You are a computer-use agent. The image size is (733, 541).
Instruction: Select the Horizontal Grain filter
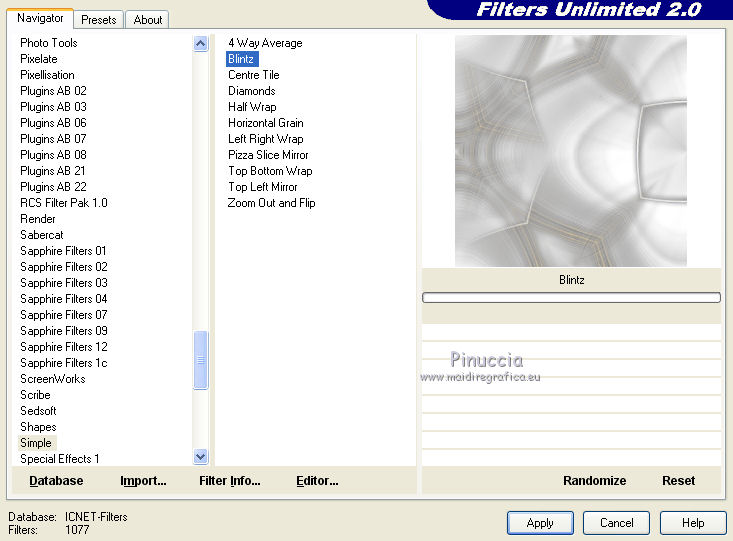[266, 123]
